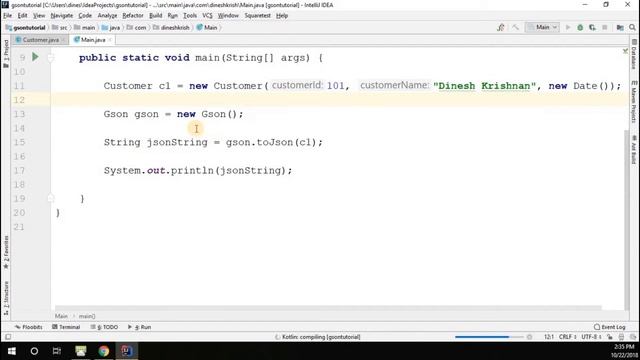Open the Analyze menu

point(107,16)
